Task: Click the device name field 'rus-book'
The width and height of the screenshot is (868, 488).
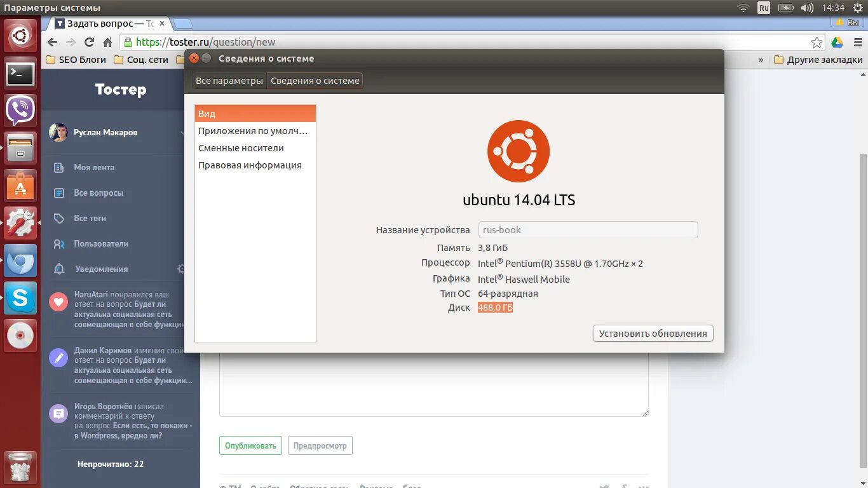Action: [x=588, y=230]
